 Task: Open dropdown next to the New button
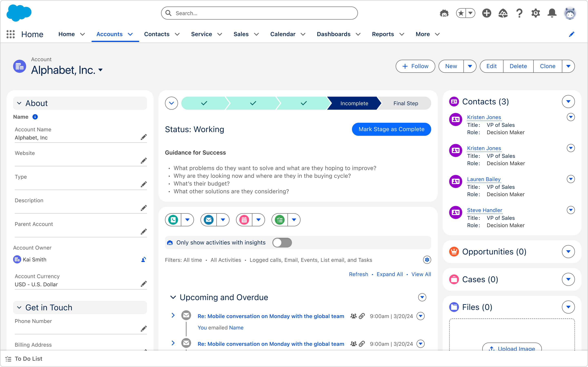tap(470, 66)
